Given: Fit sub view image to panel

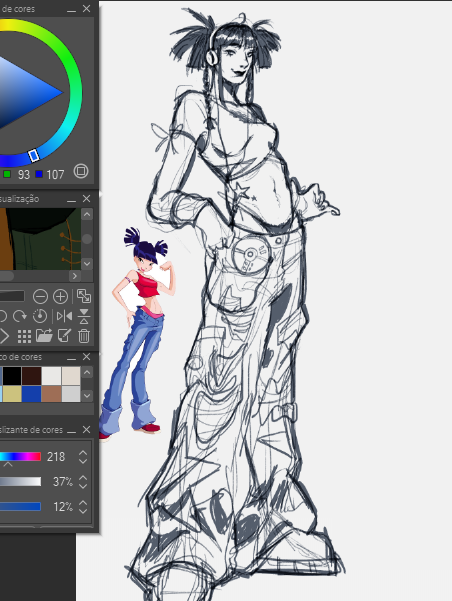Looking at the screenshot, I should [x=84, y=296].
